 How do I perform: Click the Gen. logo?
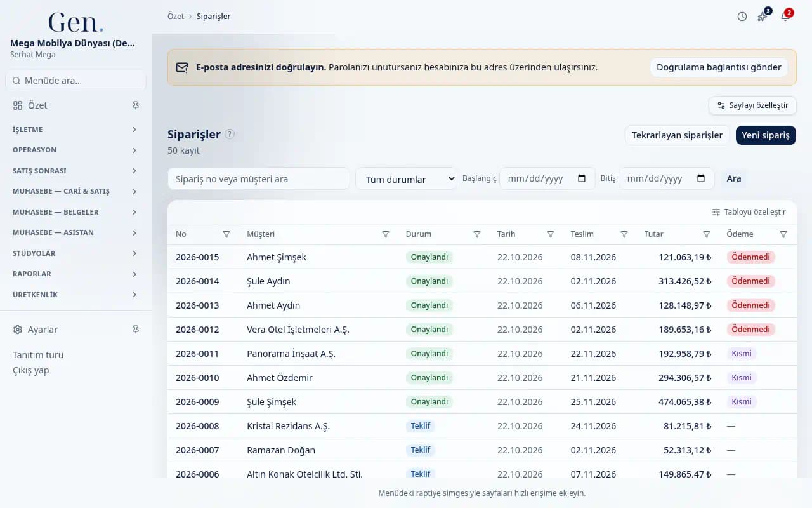pos(75,23)
